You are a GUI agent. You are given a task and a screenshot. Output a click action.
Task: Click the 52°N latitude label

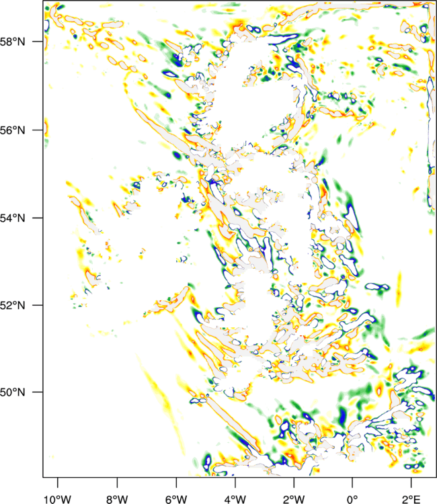coord(13,305)
